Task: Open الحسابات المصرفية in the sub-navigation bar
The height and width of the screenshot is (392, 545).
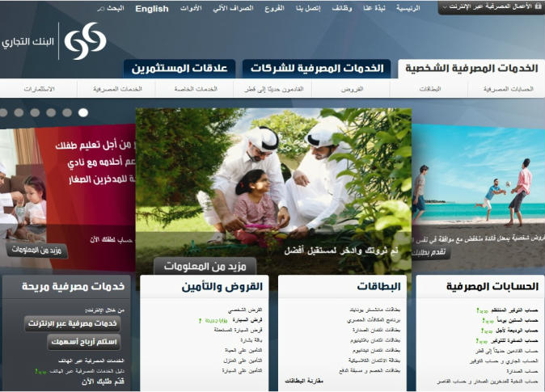Action: coord(508,89)
